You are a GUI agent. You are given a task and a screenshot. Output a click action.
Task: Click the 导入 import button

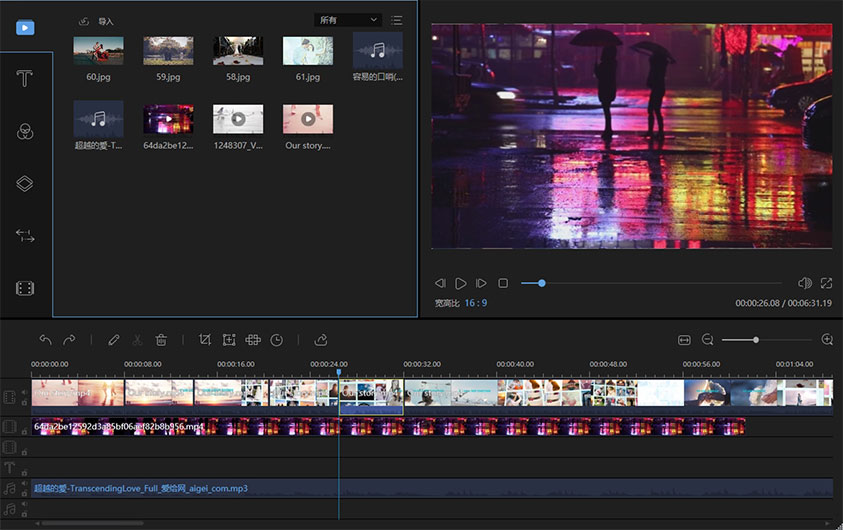96,22
